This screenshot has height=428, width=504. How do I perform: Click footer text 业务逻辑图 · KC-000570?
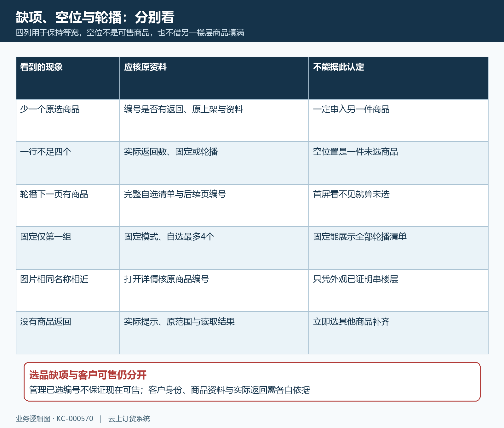[x=54, y=419]
